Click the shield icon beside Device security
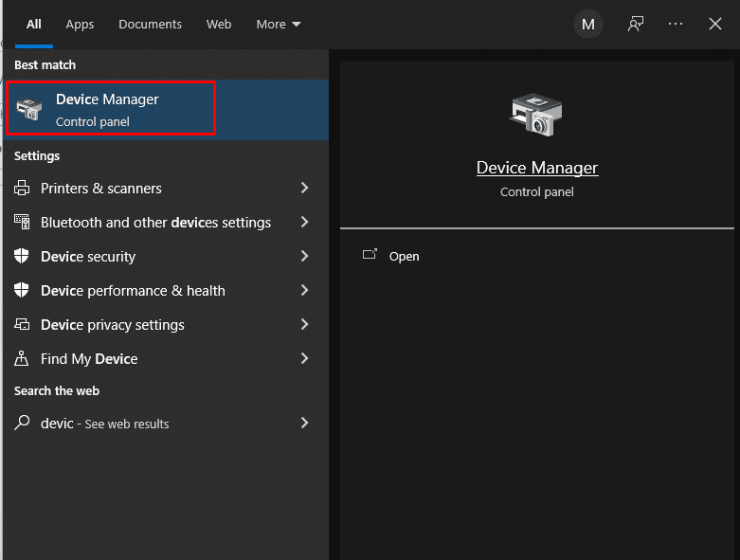The image size is (740, 560). (x=21, y=256)
